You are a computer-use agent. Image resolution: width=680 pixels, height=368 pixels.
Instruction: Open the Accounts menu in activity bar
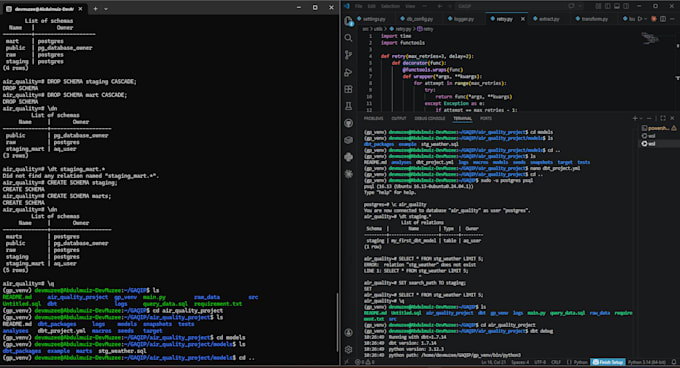pyautogui.click(x=348, y=332)
